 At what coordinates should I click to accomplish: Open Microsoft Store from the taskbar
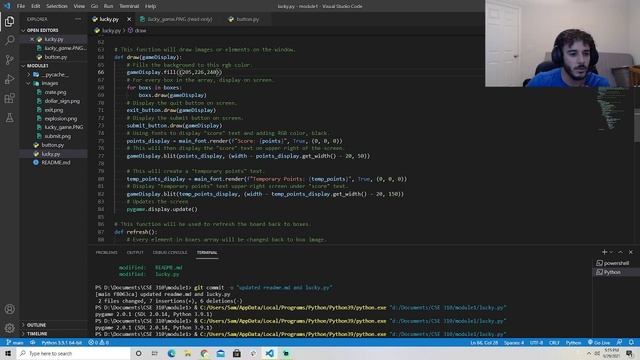[x=237, y=353]
